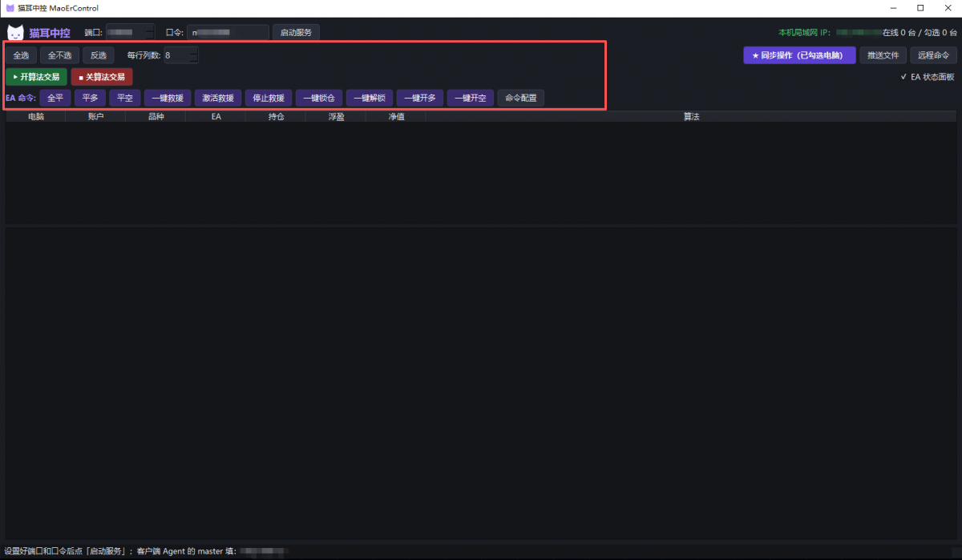Open short positions via 一键开空
The width and height of the screenshot is (962, 560).
click(471, 99)
